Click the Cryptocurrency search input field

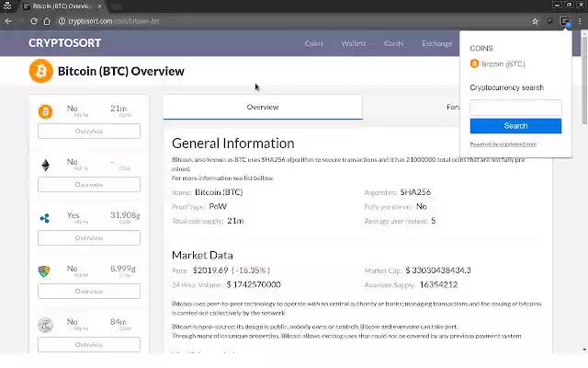click(x=515, y=108)
